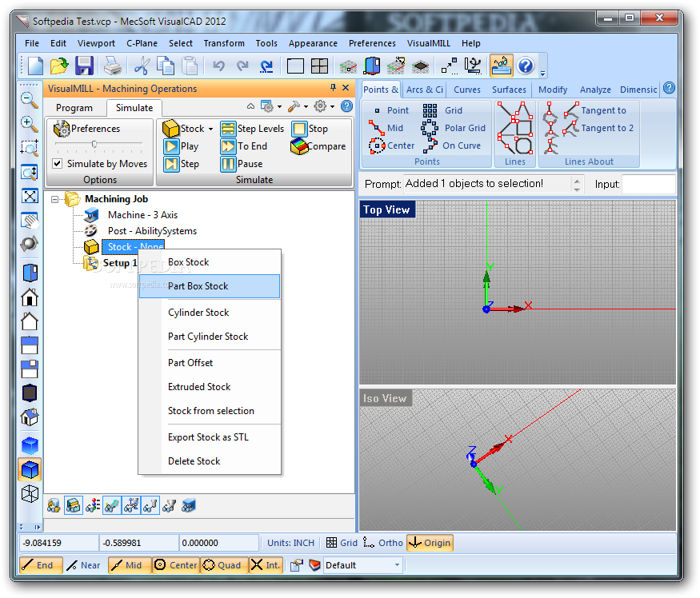Toggle Quad object snap

[x=222, y=565]
